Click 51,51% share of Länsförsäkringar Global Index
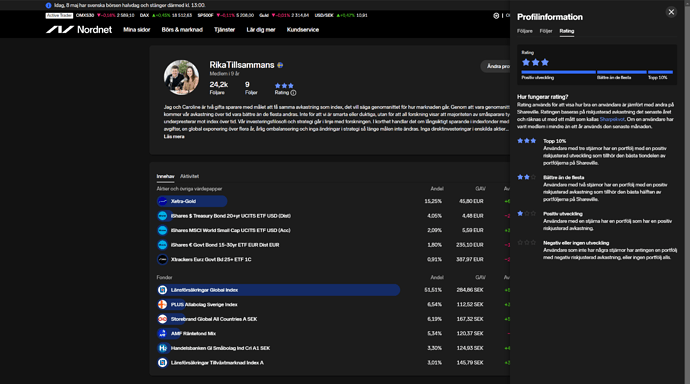690x384 pixels. (x=433, y=290)
